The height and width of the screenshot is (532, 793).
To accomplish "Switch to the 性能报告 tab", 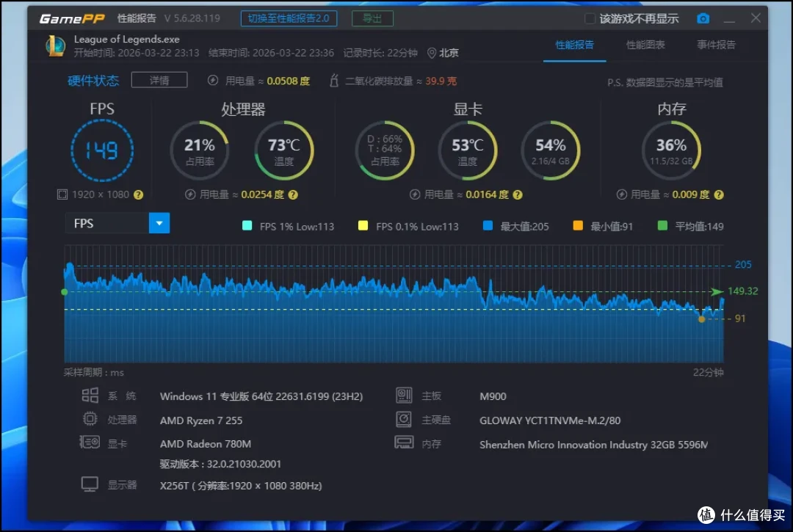I will click(574, 45).
